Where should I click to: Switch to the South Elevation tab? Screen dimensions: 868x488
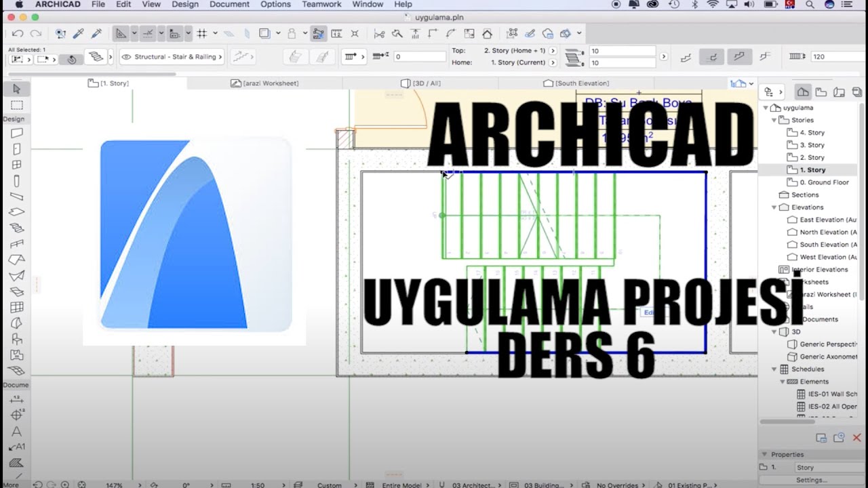(x=576, y=83)
